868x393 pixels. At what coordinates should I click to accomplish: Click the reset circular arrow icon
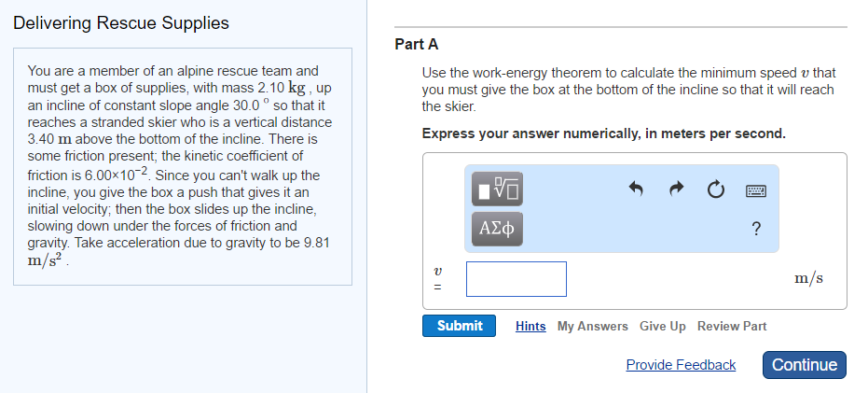(x=715, y=190)
